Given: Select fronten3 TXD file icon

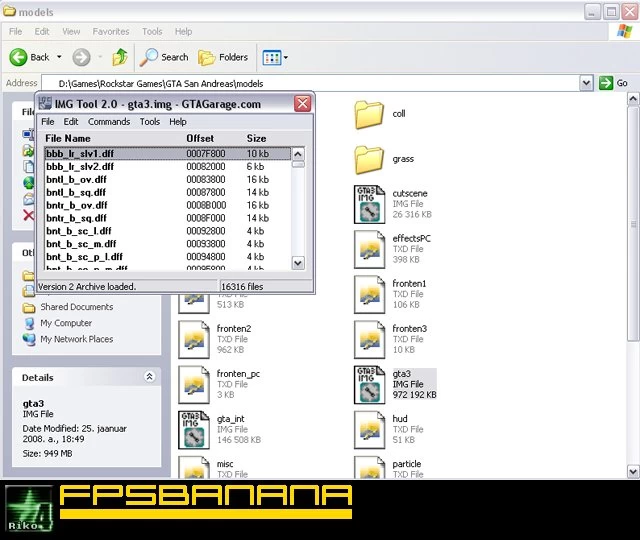Looking at the screenshot, I should (369, 339).
